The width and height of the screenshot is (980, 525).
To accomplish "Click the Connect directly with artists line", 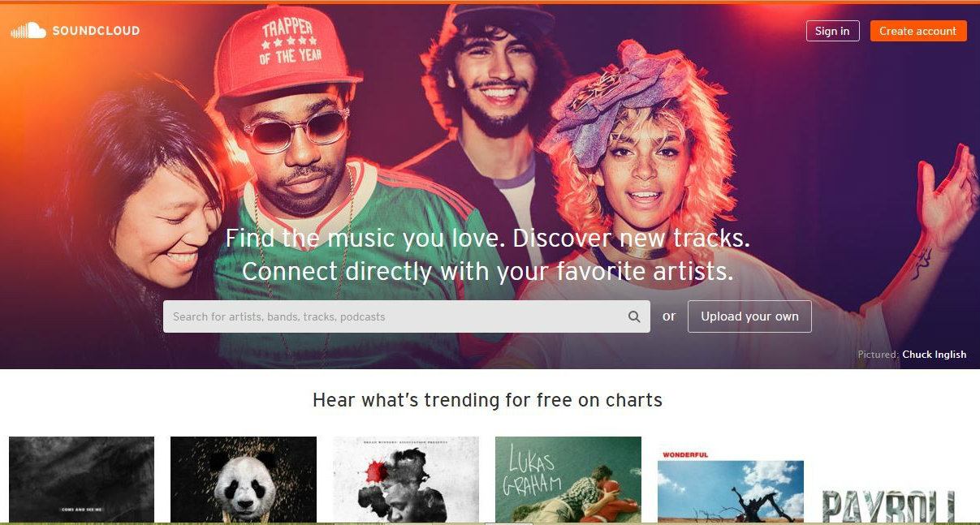I will pos(487,271).
